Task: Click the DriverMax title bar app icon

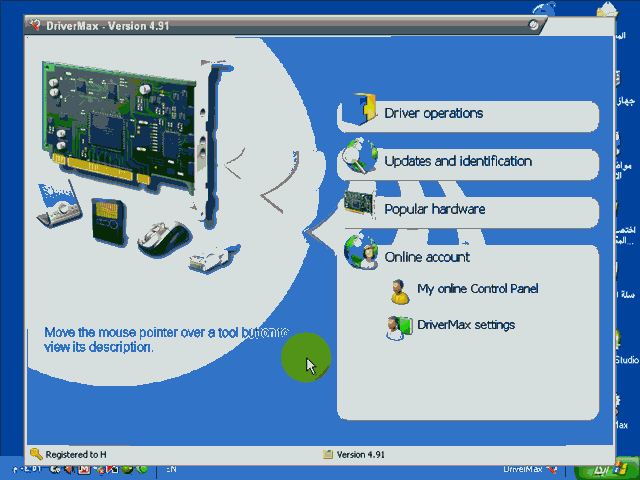Action: pyautogui.click(x=34, y=25)
